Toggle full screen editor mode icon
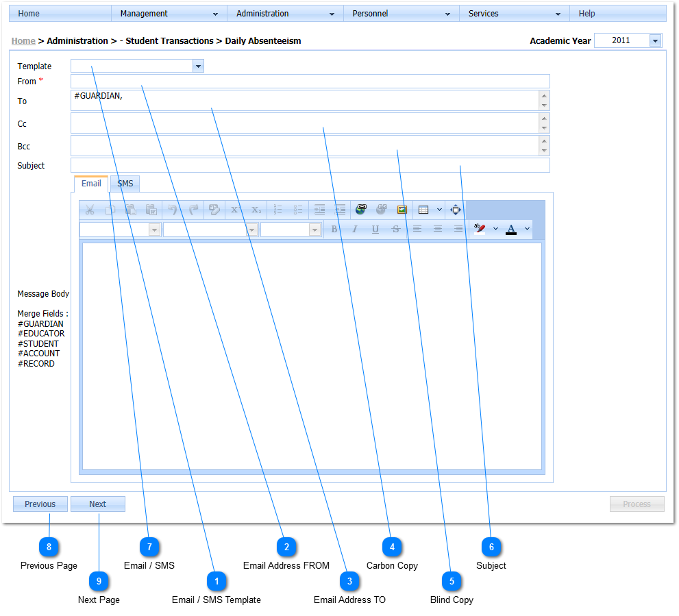 point(456,210)
